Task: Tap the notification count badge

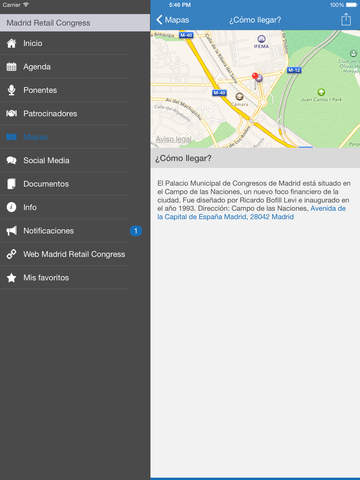Action: (136, 231)
